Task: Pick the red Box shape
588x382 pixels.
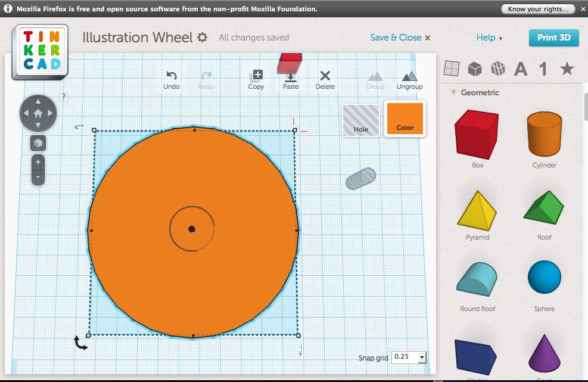Action: 477,134
